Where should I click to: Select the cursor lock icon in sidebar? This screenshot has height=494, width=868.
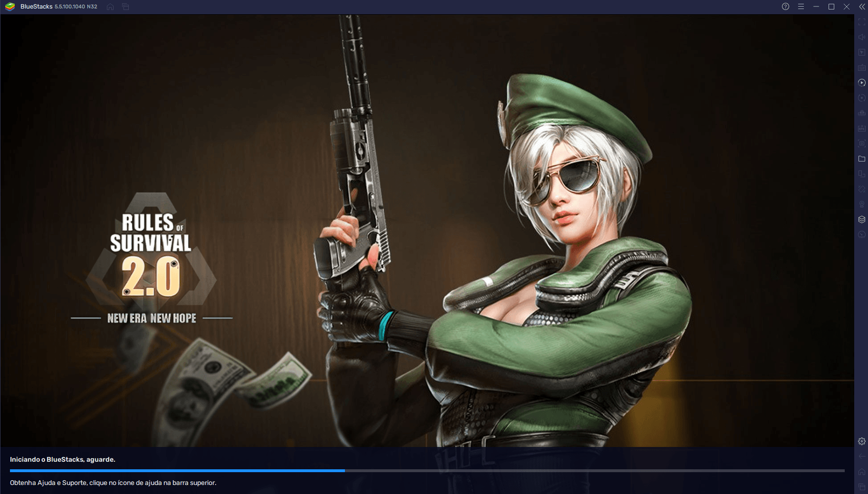[862, 52]
